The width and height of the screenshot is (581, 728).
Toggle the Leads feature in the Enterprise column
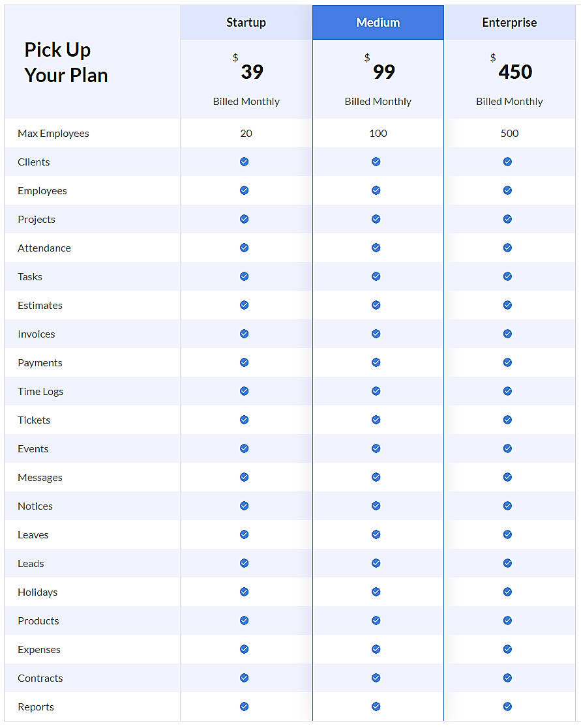pyautogui.click(x=507, y=563)
